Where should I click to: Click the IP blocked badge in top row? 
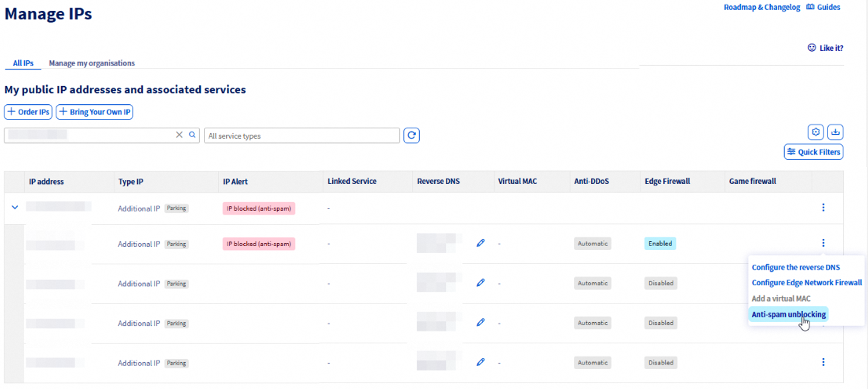tap(258, 208)
